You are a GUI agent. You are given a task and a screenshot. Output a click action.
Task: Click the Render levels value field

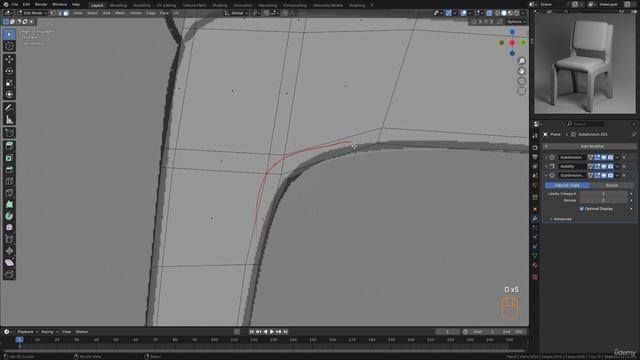[x=603, y=200]
